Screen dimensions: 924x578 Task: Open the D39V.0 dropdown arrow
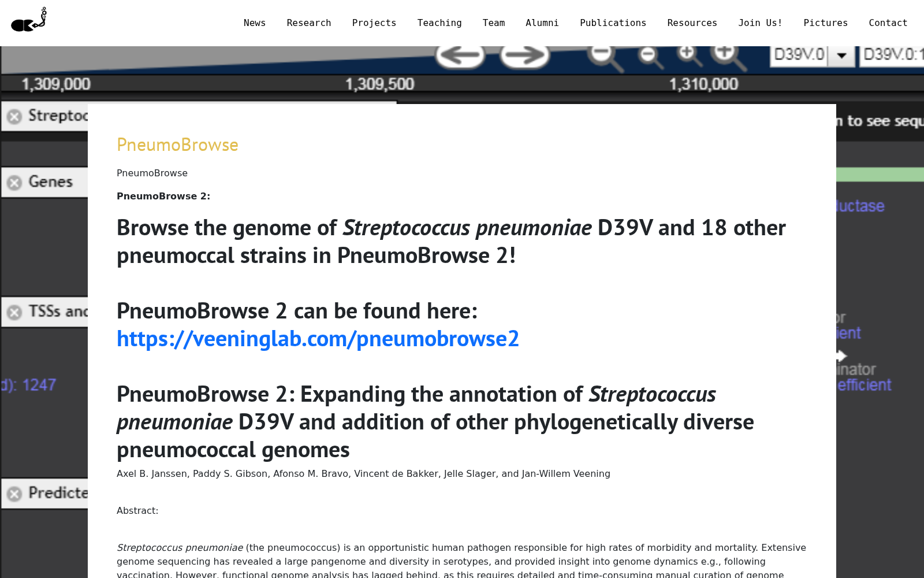[x=842, y=55]
